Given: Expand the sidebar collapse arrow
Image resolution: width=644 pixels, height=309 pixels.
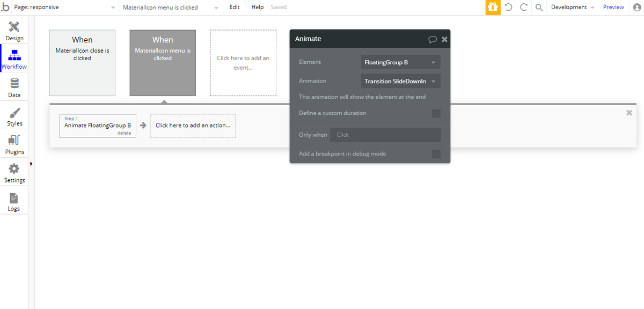Looking at the screenshot, I should tap(31, 164).
